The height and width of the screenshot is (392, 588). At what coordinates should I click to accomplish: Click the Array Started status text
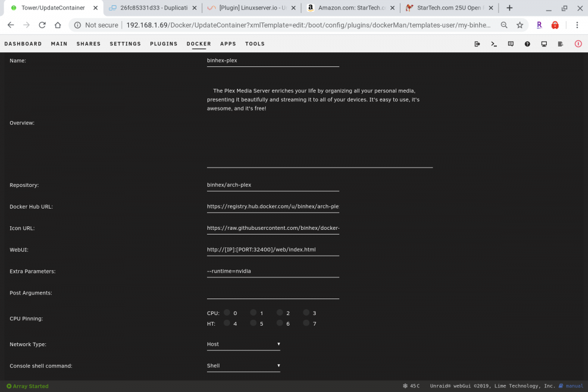31,386
